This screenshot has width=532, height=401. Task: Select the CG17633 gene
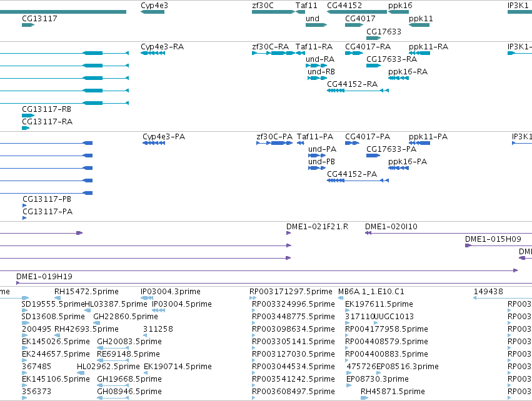pyautogui.click(x=374, y=38)
